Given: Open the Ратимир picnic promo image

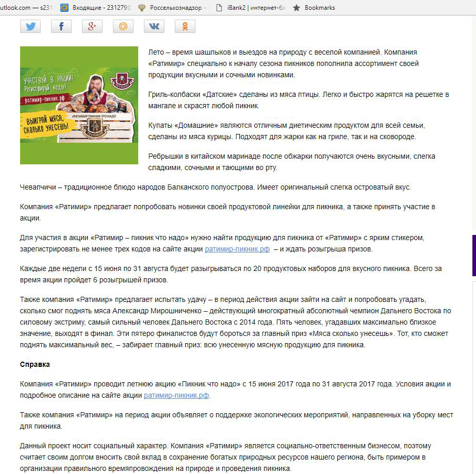Looking at the screenshot, I should [79, 105].
